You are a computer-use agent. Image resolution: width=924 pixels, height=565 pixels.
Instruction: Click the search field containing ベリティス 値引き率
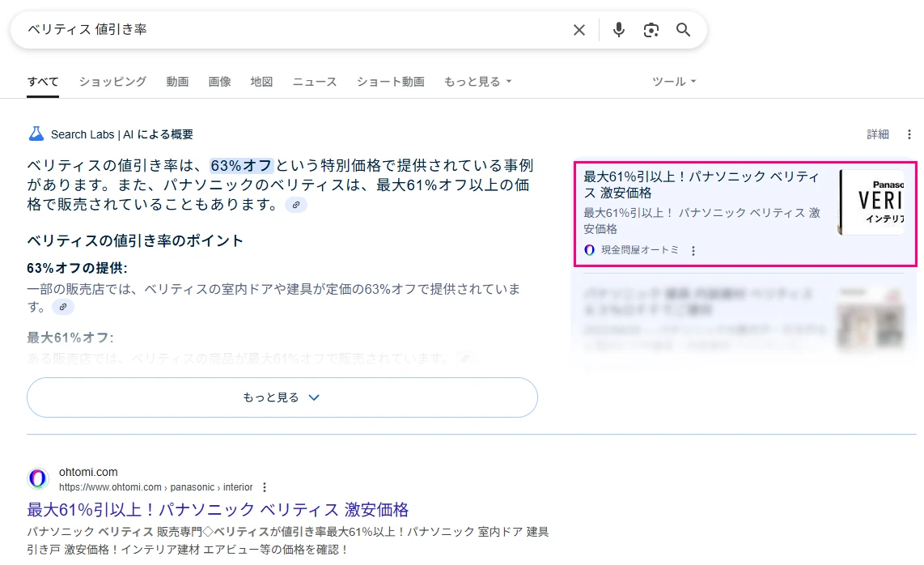click(x=295, y=29)
